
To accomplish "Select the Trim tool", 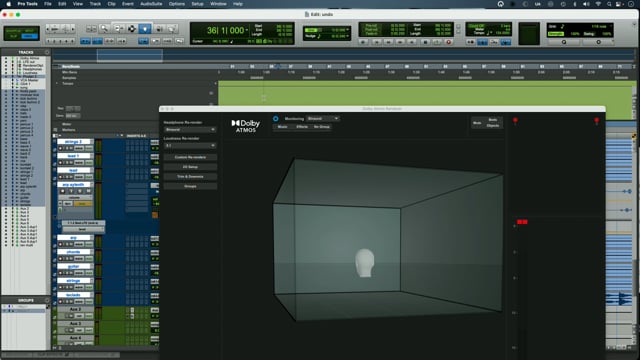I will [x=118, y=29].
